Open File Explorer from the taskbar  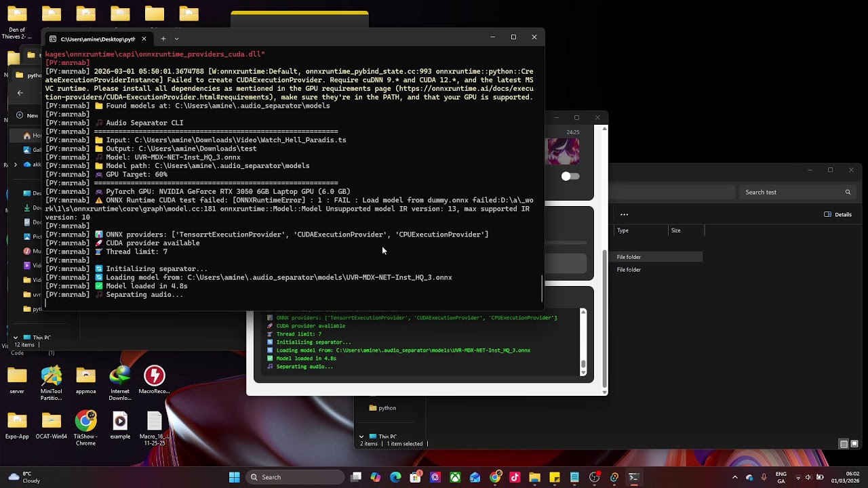click(x=534, y=477)
